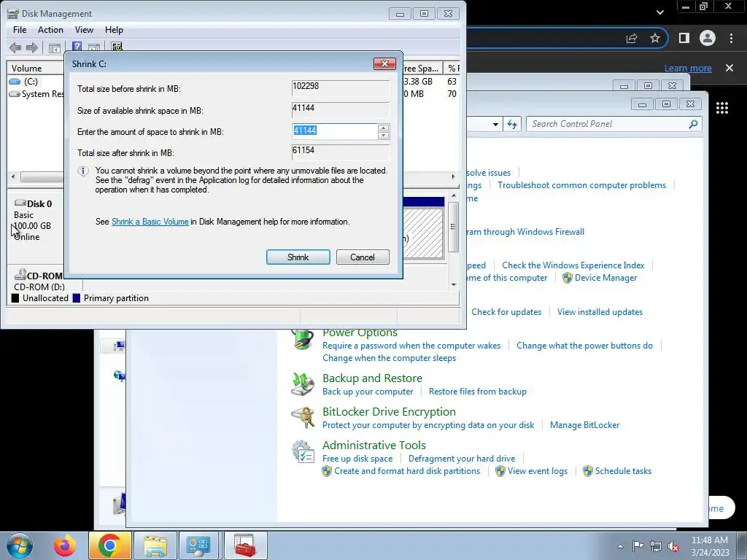Click the Settings checklist toolbar icon
This screenshot has width=747, height=560.
(117, 47)
